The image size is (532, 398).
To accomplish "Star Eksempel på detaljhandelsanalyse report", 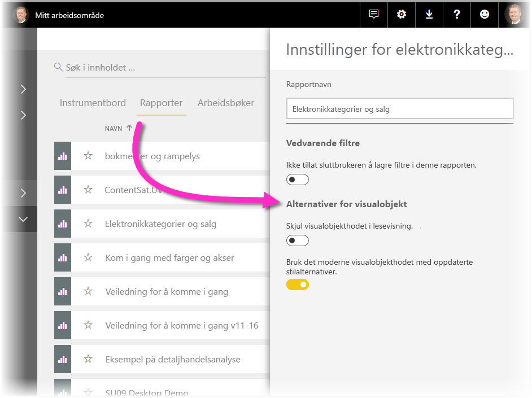I will click(88, 359).
